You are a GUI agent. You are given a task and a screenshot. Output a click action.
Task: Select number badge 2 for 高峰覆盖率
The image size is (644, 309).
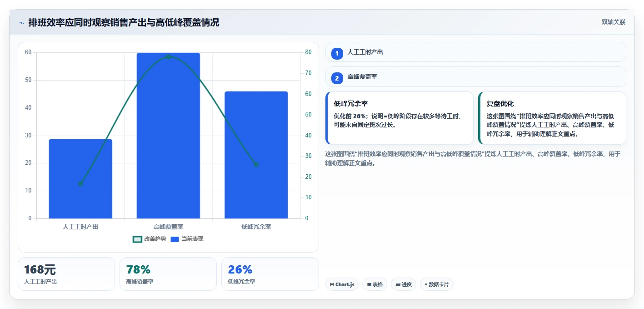(337, 78)
